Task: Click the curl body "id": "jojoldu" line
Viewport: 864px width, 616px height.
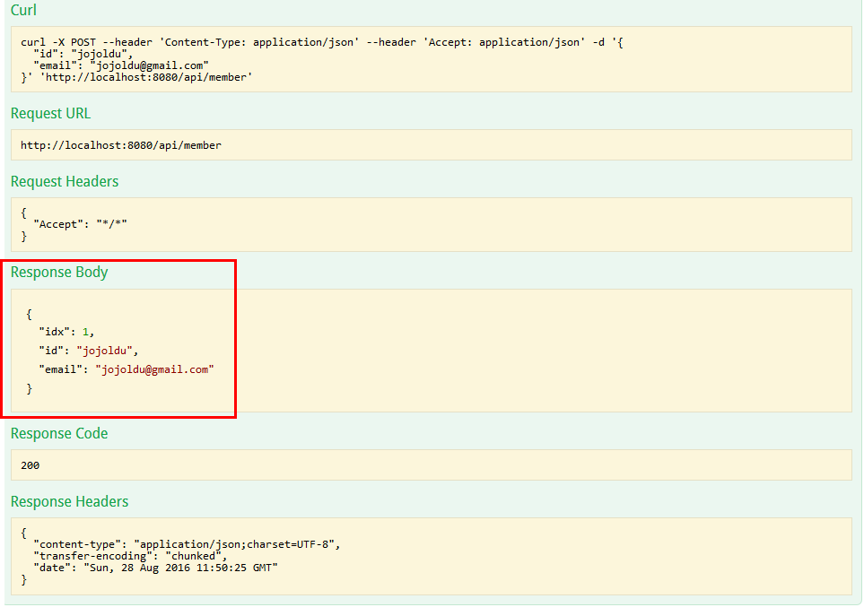Action: (x=83, y=54)
